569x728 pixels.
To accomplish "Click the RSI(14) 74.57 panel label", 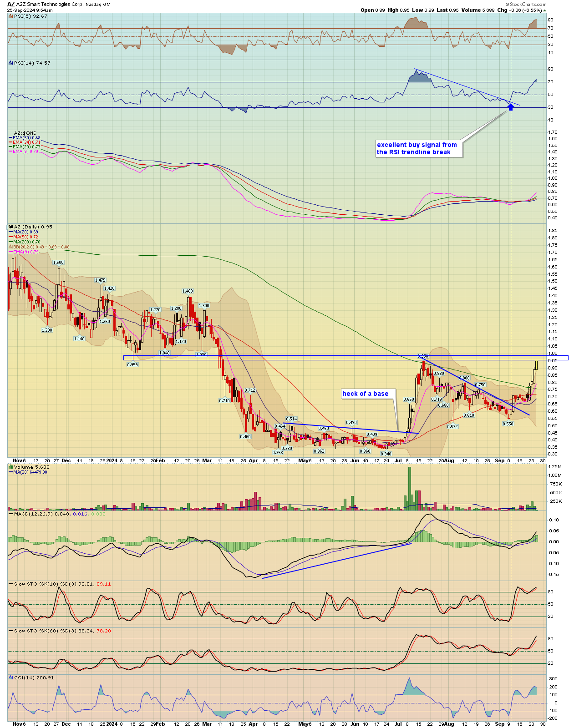I will (32, 63).
